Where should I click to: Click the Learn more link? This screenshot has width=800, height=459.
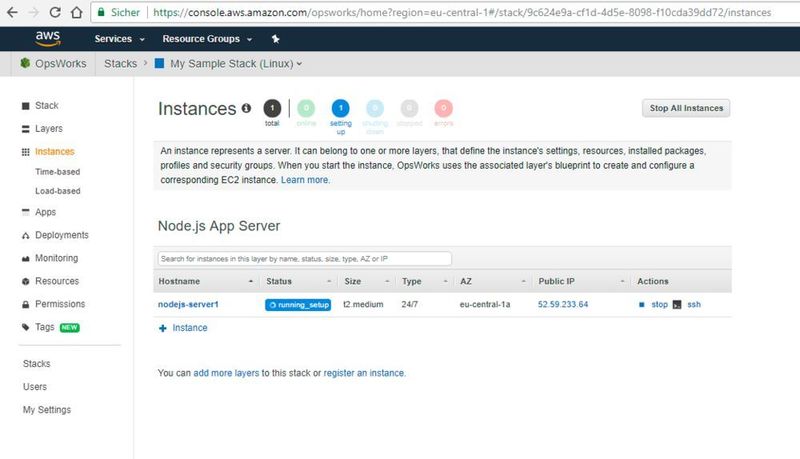point(305,180)
